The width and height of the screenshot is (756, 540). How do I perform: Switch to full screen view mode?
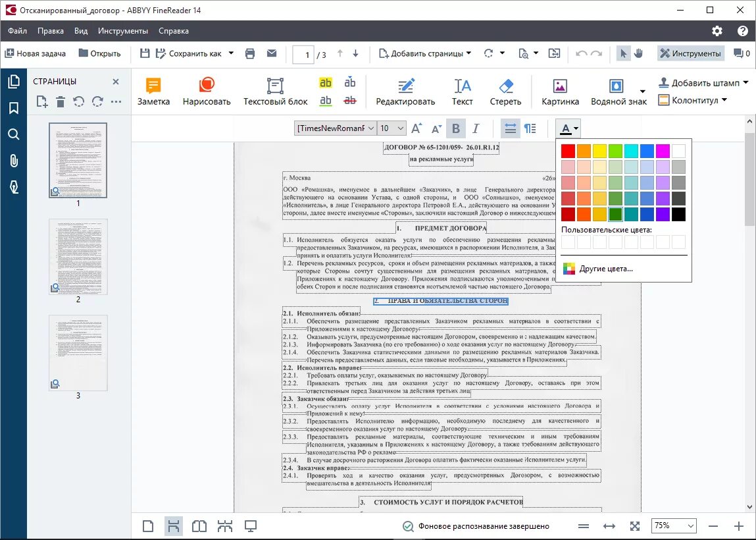250,526
